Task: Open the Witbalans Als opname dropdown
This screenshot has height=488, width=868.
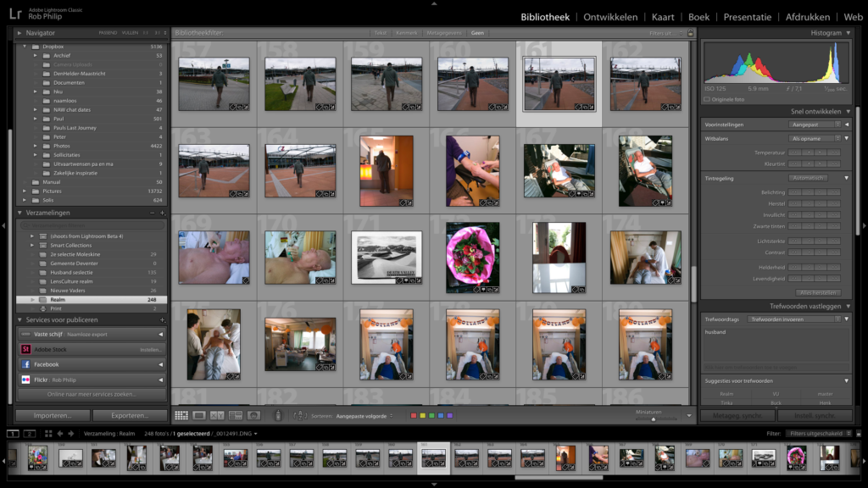Action: coord(815,138)
